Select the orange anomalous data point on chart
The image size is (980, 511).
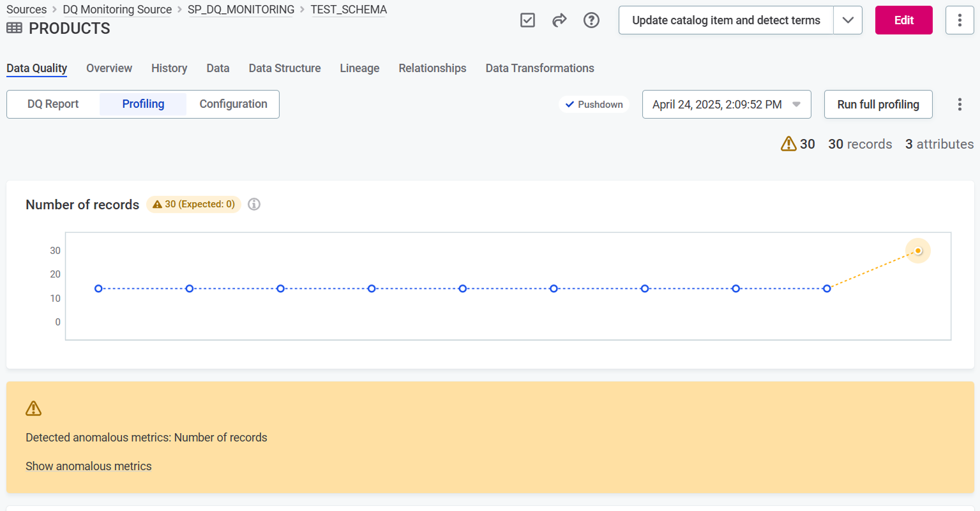click(x=917, y=251)
